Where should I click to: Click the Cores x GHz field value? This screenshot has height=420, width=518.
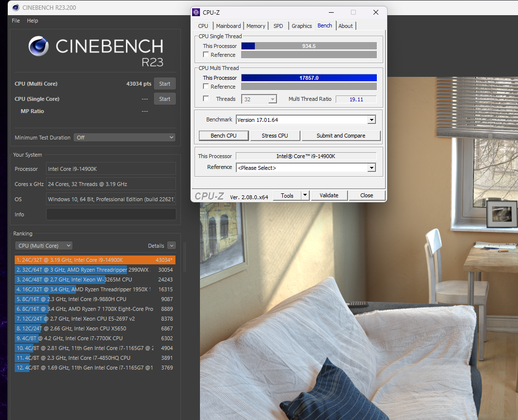tap(111, 184)
